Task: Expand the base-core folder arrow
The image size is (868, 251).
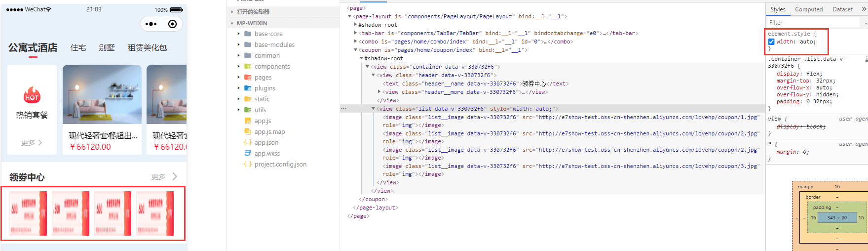Action: [239, 34]
